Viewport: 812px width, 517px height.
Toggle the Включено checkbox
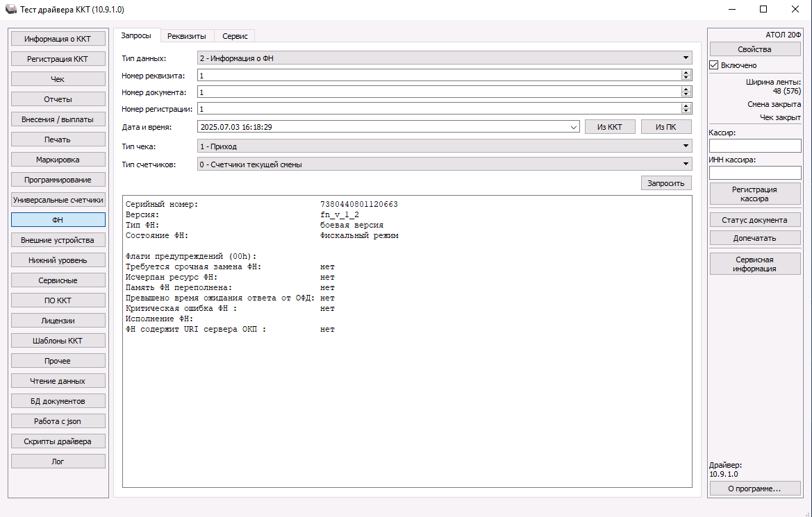click(713, 65)
